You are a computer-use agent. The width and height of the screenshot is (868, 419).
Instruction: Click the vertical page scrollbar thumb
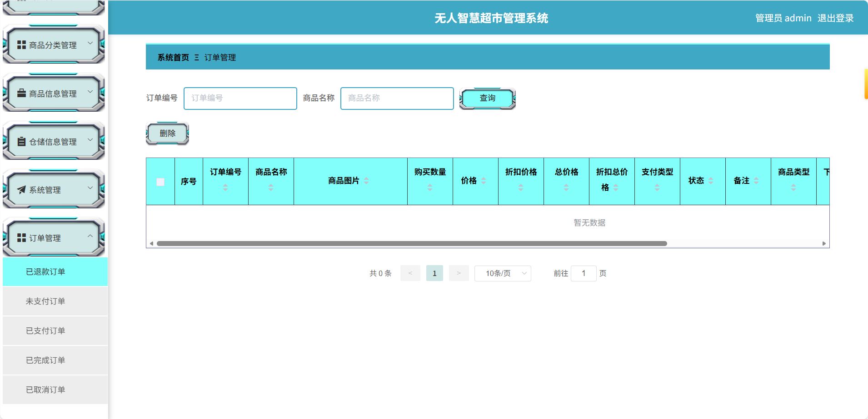(866, 84)
